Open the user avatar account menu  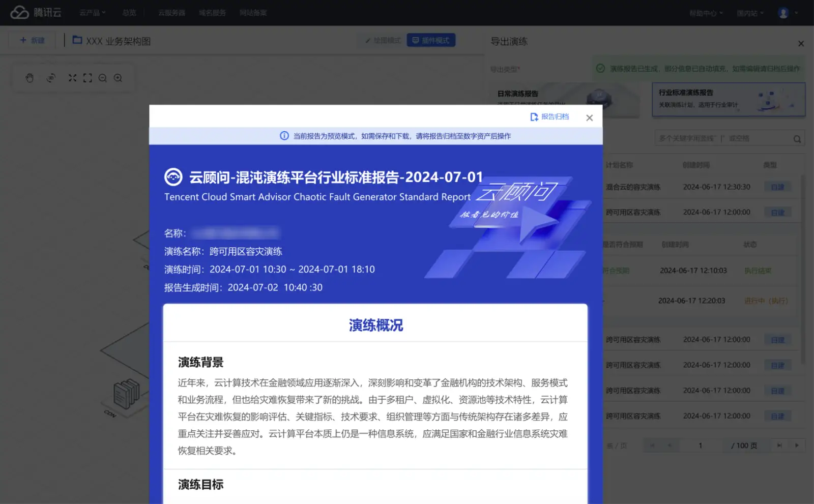787,13
